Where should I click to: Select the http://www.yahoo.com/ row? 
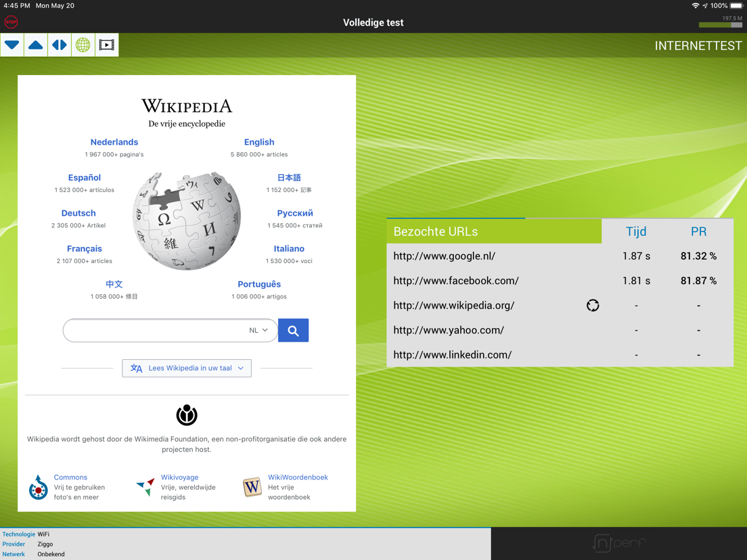coord(560,330)
